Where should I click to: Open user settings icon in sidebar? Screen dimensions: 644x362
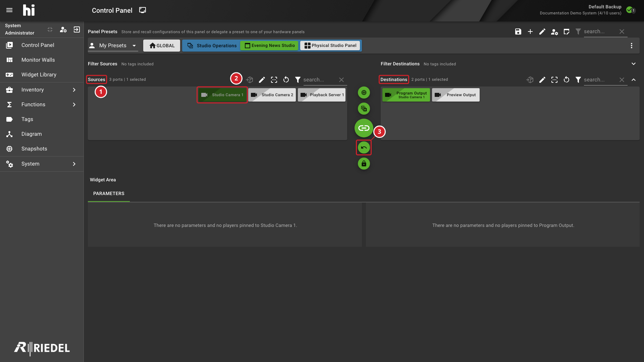[x=63, y=29]
